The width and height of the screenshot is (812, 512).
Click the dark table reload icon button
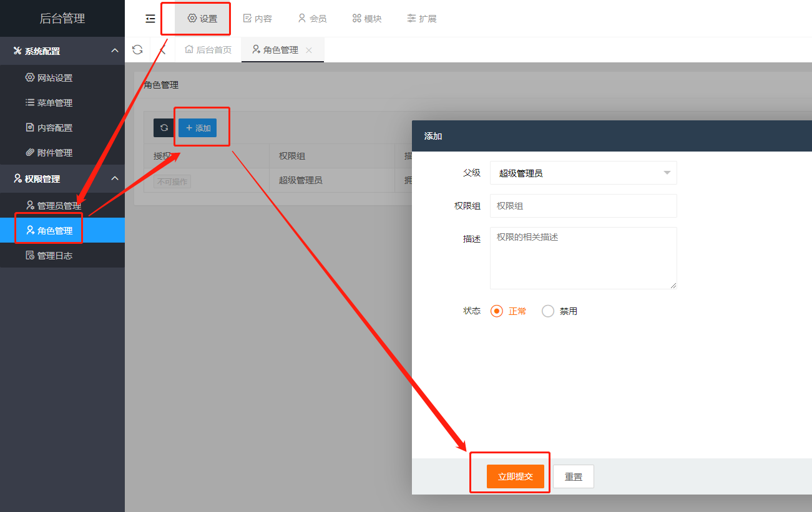tap(164, 128)
